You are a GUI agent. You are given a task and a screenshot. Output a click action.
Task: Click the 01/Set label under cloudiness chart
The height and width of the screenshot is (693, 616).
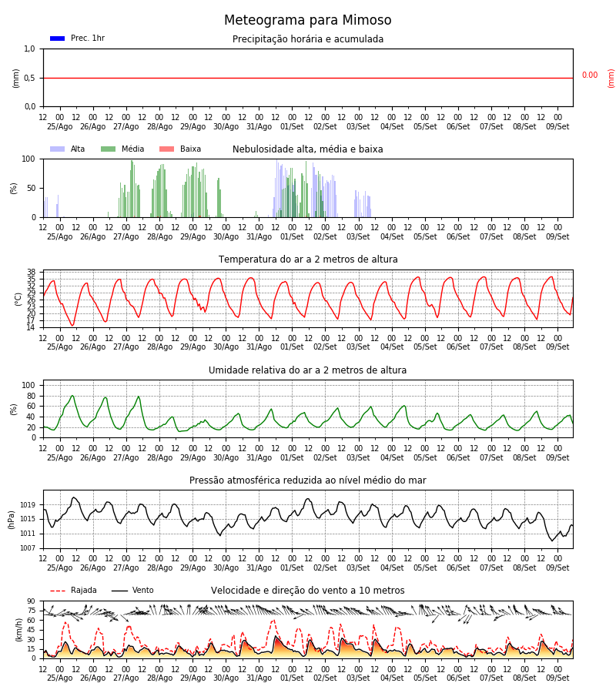click(292, 237)
